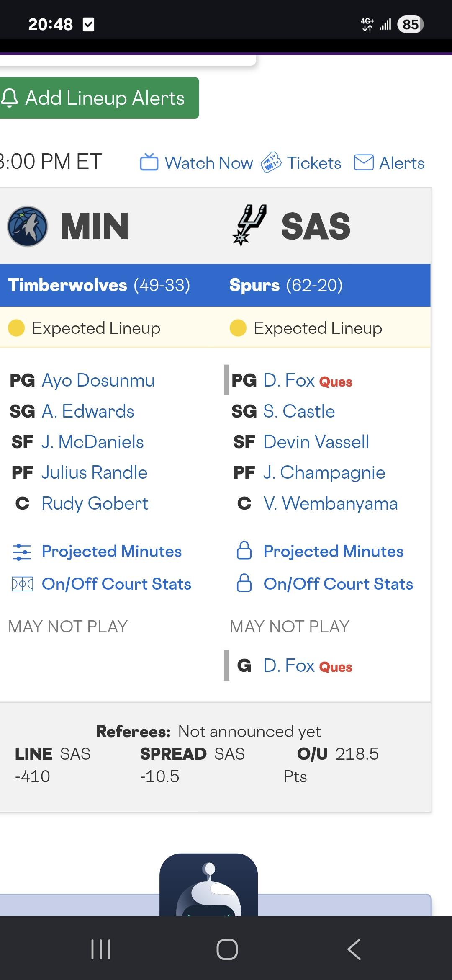Tap the lock icon beside Spurs Projected Minutes
Image resolution: width=452 pixels, height=980 pixels.
coord(244,551)
